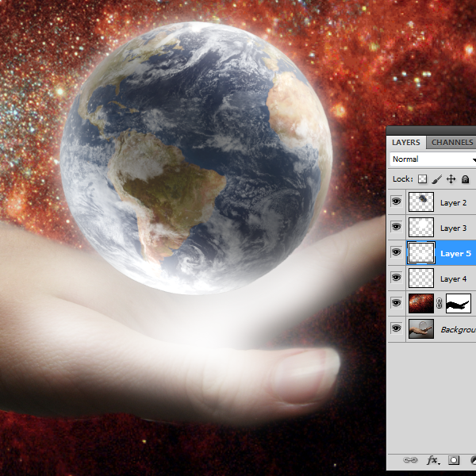The height and width of the screenshot is (476, 476).
Task: Click the link layers icon
Action: (x=410, y=460)
